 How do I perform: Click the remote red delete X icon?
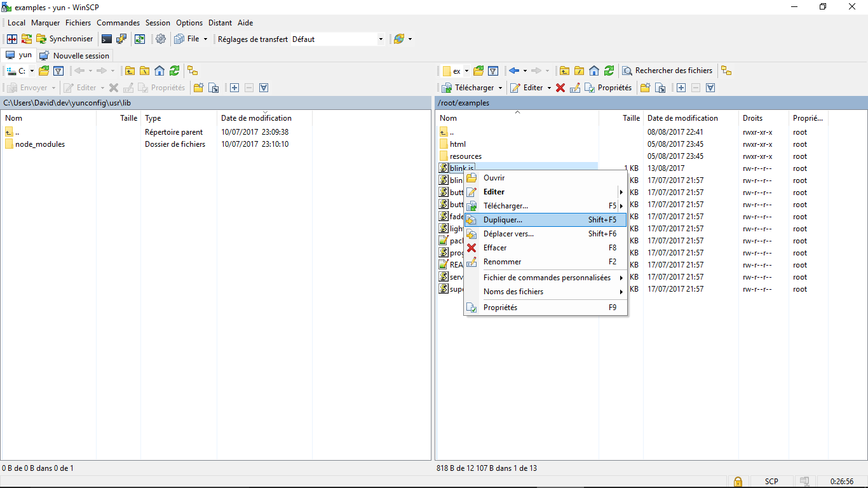click(x=560, y=88)
